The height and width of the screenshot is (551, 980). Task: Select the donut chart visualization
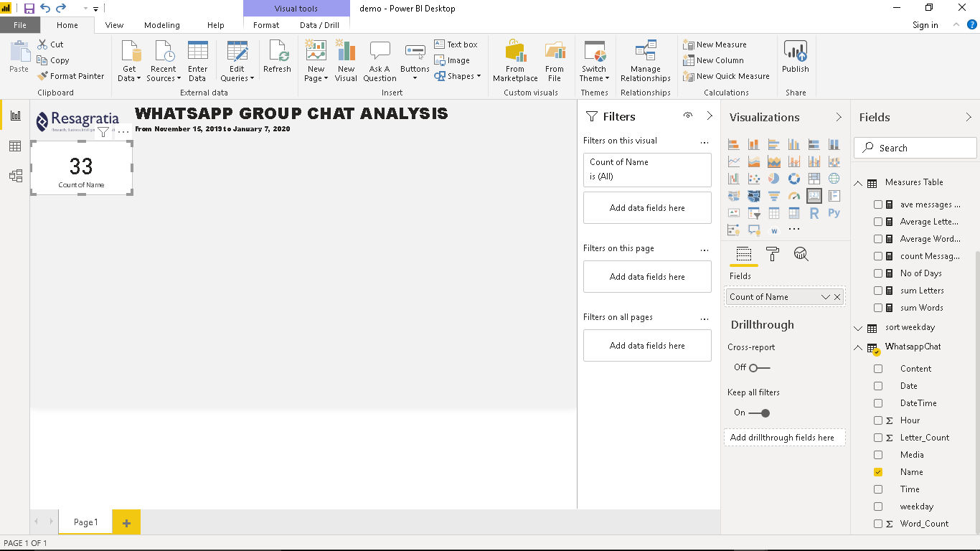tap(794, 179)
